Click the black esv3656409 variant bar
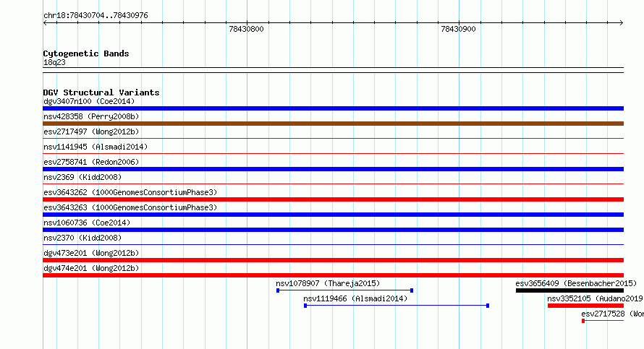This screenshot has width=644, height=349. pyautogui.click(x=569, y=290)
